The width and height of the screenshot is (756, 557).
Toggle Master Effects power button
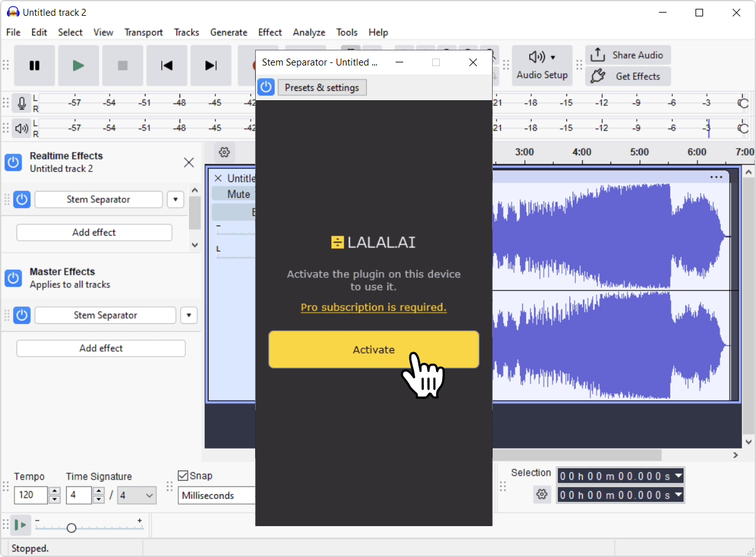click(14, 278)
